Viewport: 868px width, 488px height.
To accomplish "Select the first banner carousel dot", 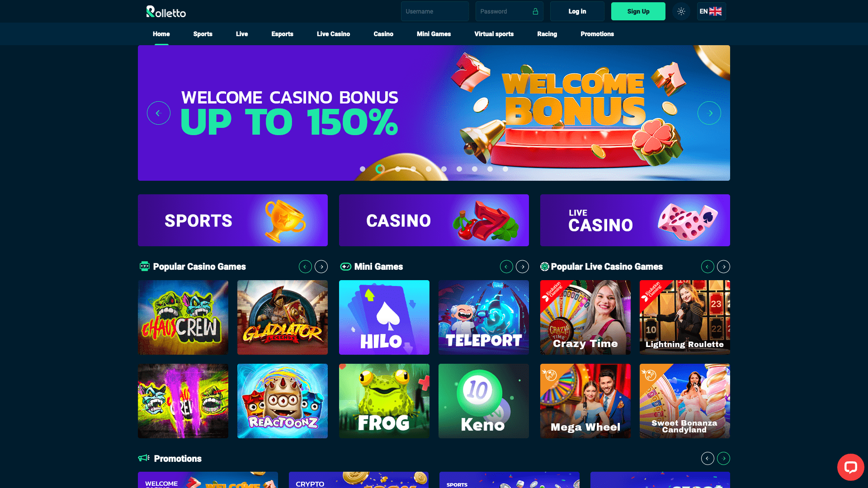I will pos(363,169).
